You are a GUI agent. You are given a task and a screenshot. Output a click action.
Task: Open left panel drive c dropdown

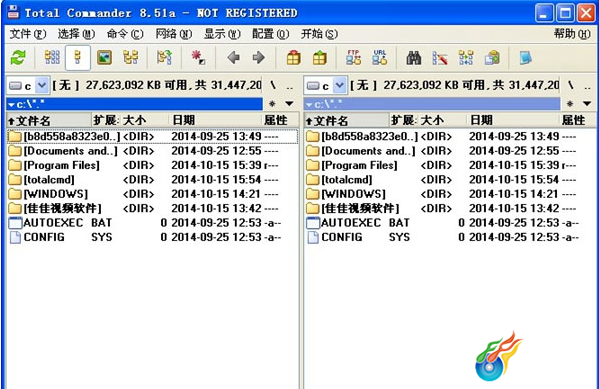click(x=41, y=86)
